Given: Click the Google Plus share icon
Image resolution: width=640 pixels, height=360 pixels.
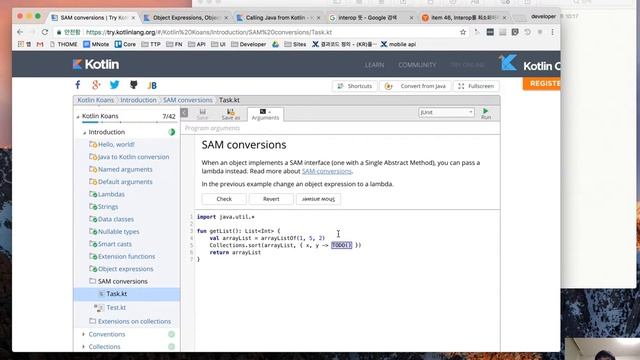Looking at the screenshot, I should point(96,85).
